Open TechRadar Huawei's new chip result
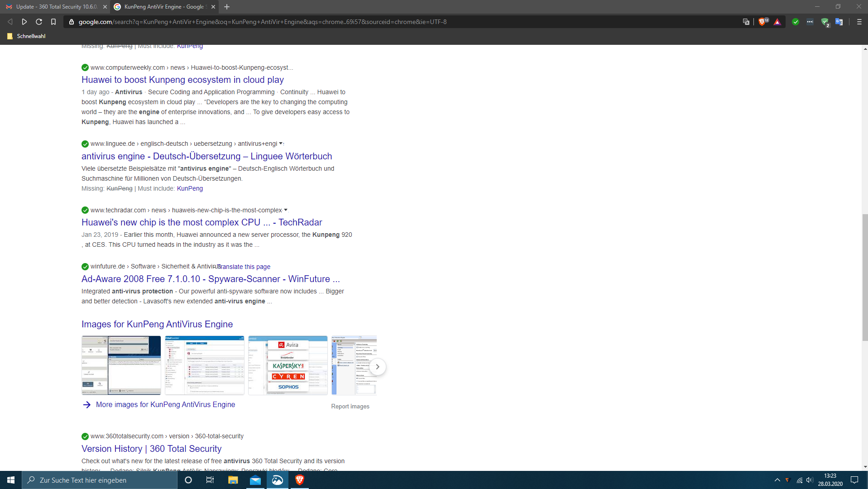The image size is (868, 489). coord(201,222)
